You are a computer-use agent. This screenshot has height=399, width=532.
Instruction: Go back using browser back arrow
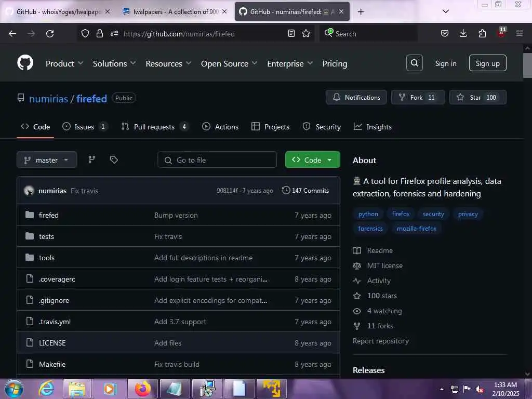pos(12,34)
